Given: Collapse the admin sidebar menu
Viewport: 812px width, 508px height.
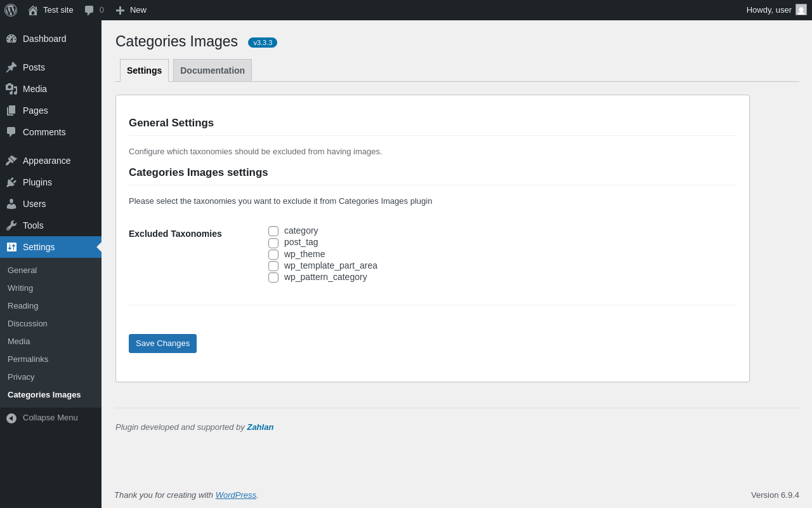Looking at the screenshot, I should coord(42,418).
